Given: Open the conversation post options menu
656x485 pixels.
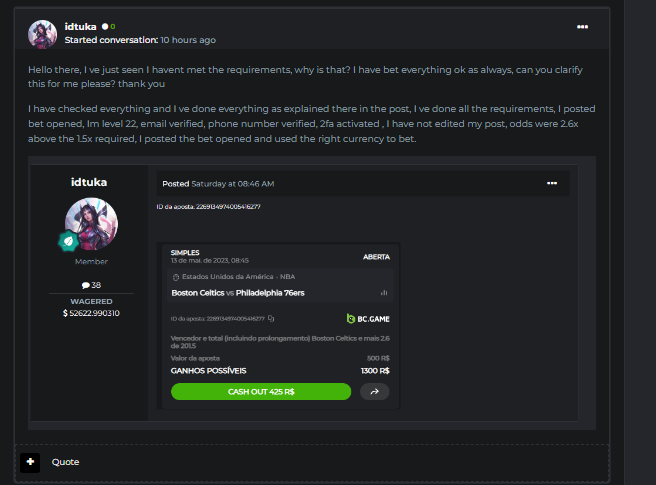Looking at the screenshot, I should coord(582,26).
